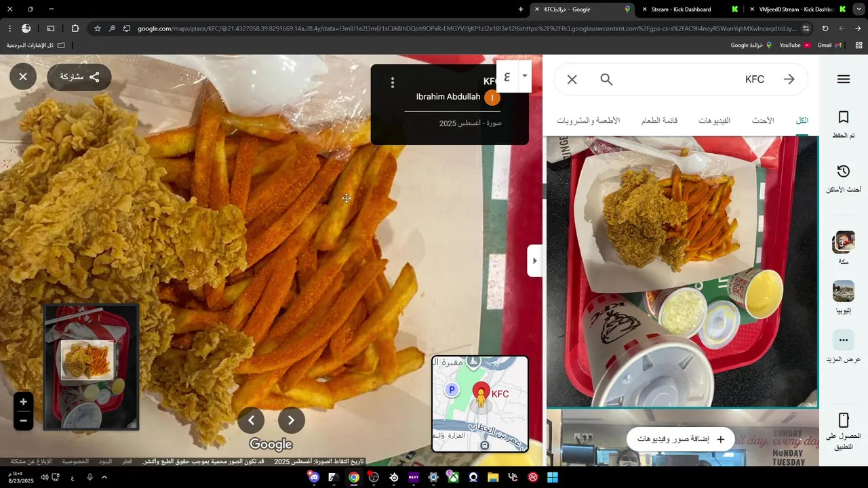Open Ibrahim Abdullah's contributor profile

click(448, 97)
